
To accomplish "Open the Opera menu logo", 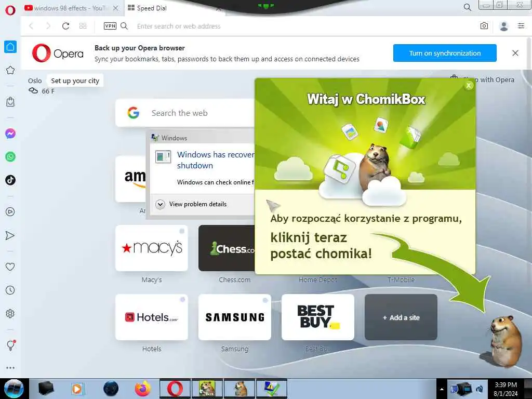I will point(10,10).
